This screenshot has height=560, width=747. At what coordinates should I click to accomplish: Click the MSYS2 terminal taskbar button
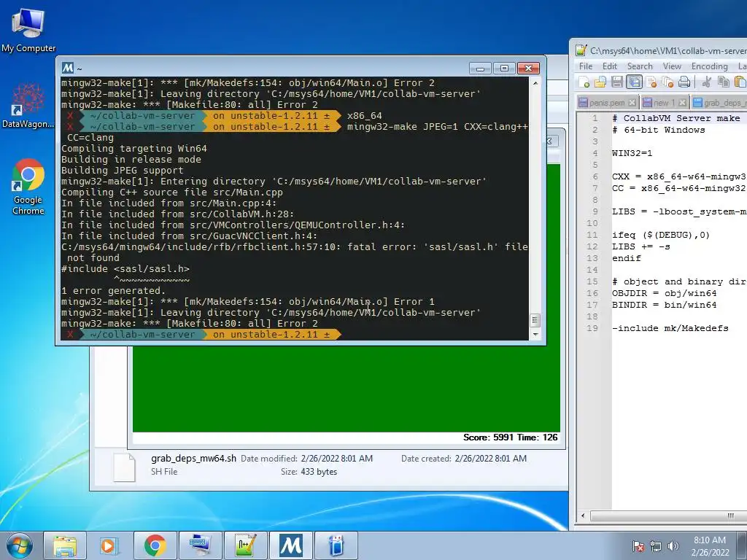290,545
